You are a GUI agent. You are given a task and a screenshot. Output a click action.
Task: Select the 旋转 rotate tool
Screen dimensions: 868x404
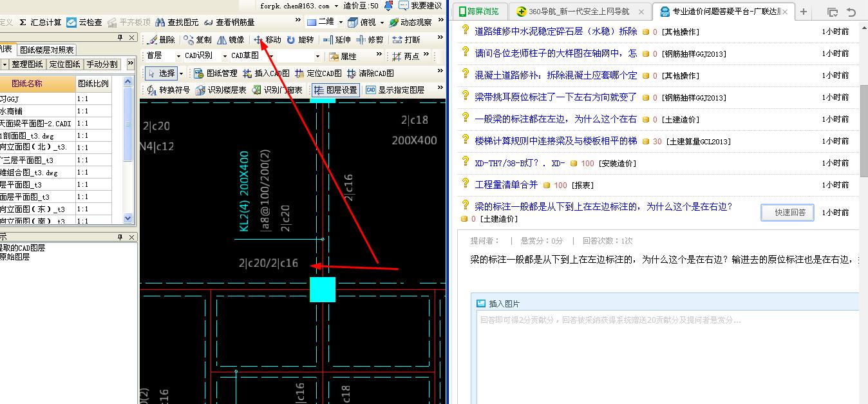pos(301,39)
